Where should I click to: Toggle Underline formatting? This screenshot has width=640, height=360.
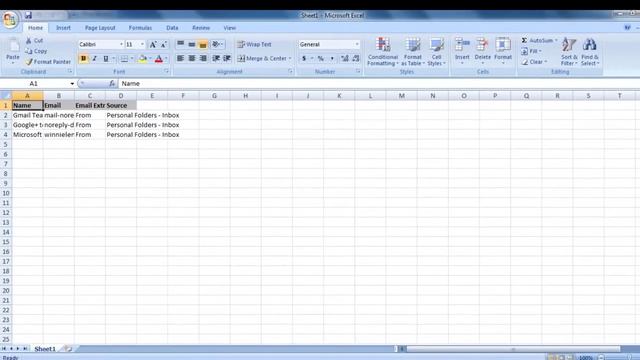(106, 59)
